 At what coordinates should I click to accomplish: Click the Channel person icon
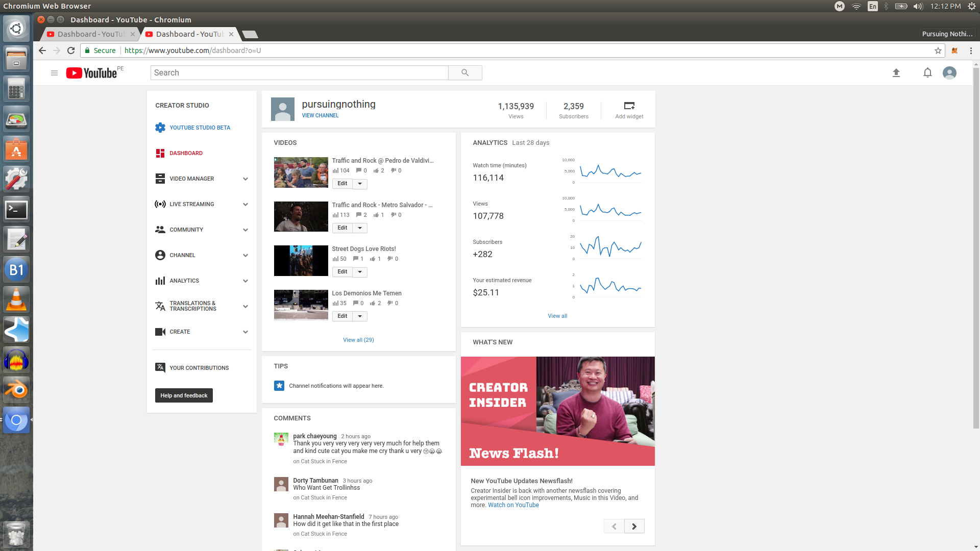pos(160,255)
